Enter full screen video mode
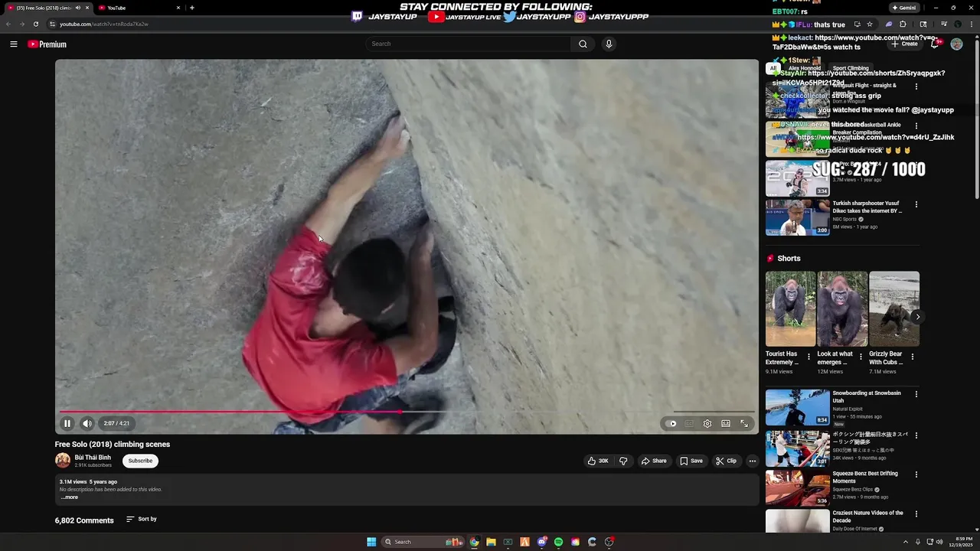Screen dimensions: 980x551 pyautogui.click(x=744, y=423)
